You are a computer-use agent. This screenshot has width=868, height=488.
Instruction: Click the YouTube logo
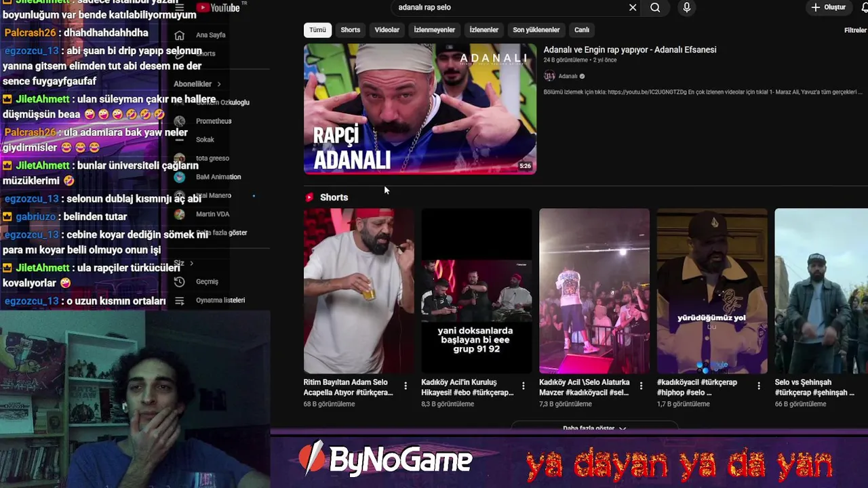218,7
